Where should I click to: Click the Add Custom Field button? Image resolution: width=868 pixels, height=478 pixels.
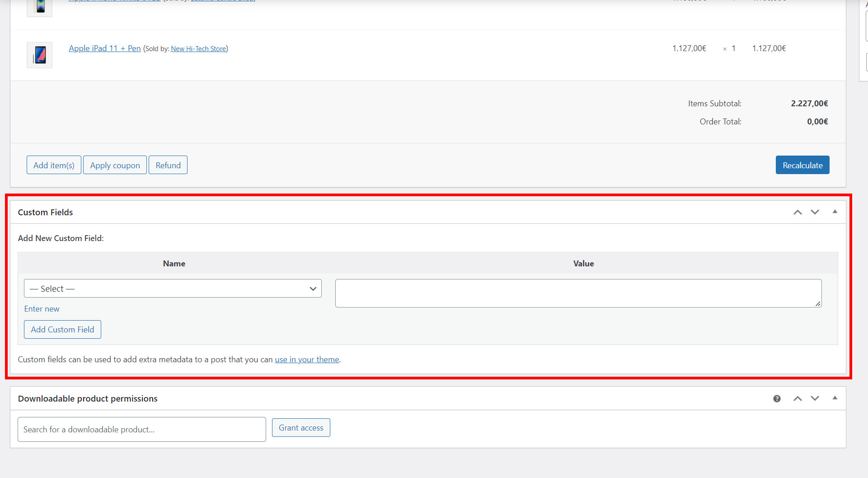[62, 330]
